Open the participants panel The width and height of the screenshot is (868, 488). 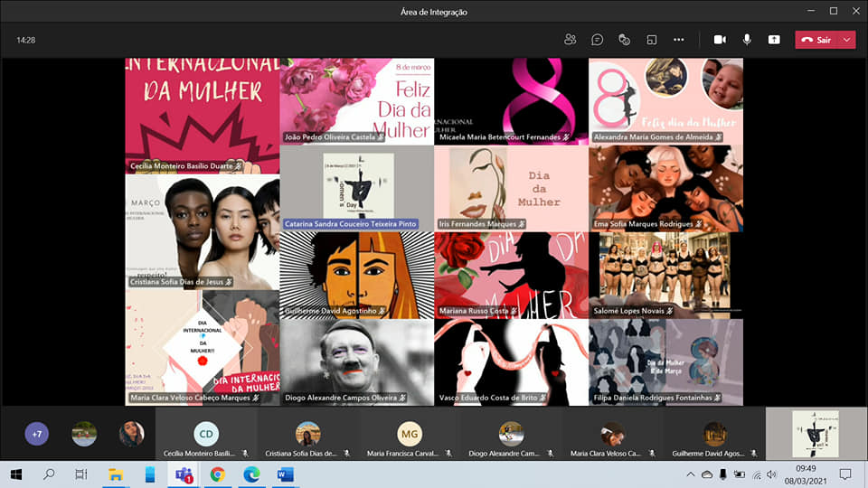pos(571,40)
